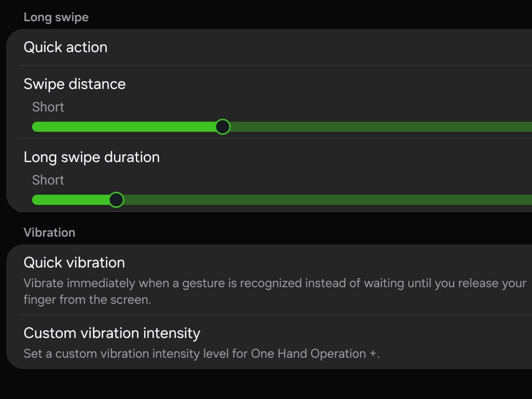This screenshot has width=532, height=399.
Task: Click the far-left start of Swipe distance slider
Action: (x=35, y=127)
